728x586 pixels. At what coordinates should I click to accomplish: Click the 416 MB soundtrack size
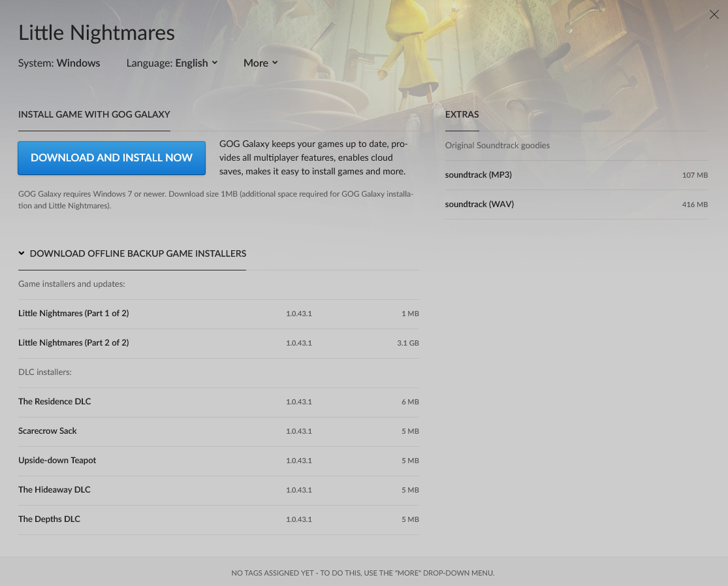point(695,204)
